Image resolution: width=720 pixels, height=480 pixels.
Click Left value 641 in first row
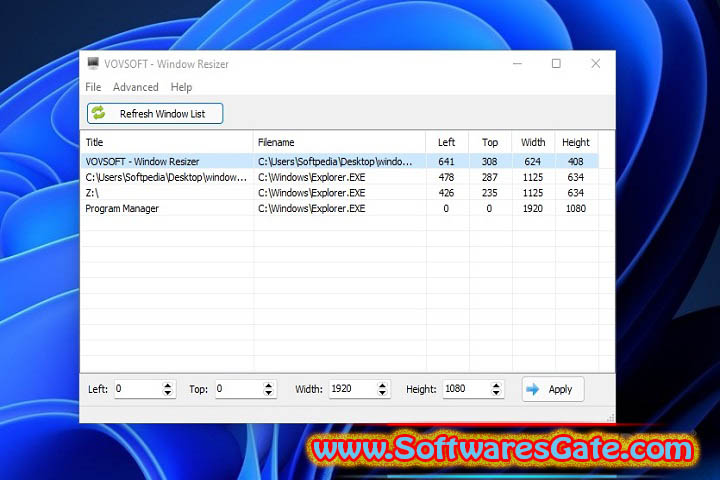[446, 162]
